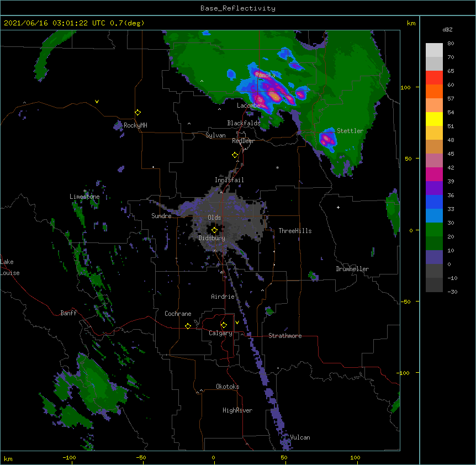Click the Ponoka city label

265,75
